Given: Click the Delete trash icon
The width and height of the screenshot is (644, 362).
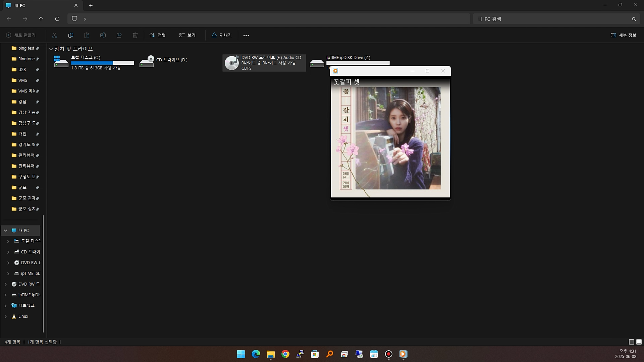Looking at the screenshot, I should point(135,35).
